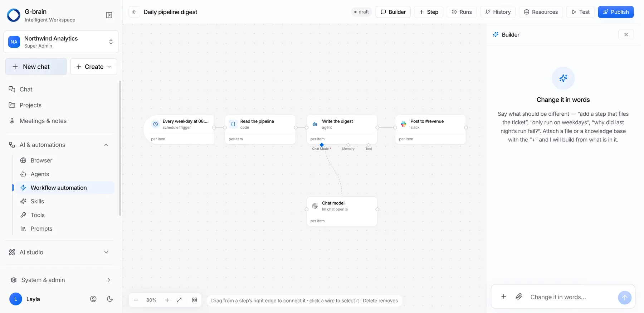The width and height of the screenshot is (644, 313).
Task: Toggle dark mode moon icon
Action: (x=110, y=299)
